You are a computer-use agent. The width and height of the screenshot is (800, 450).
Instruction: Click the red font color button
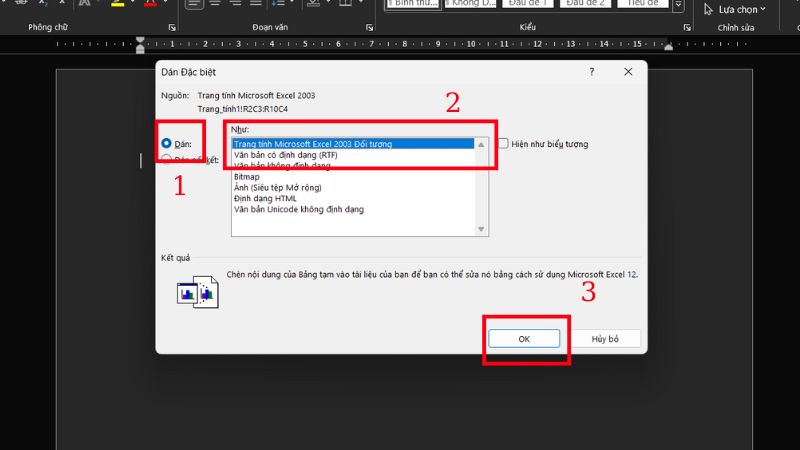pos(150,3)
